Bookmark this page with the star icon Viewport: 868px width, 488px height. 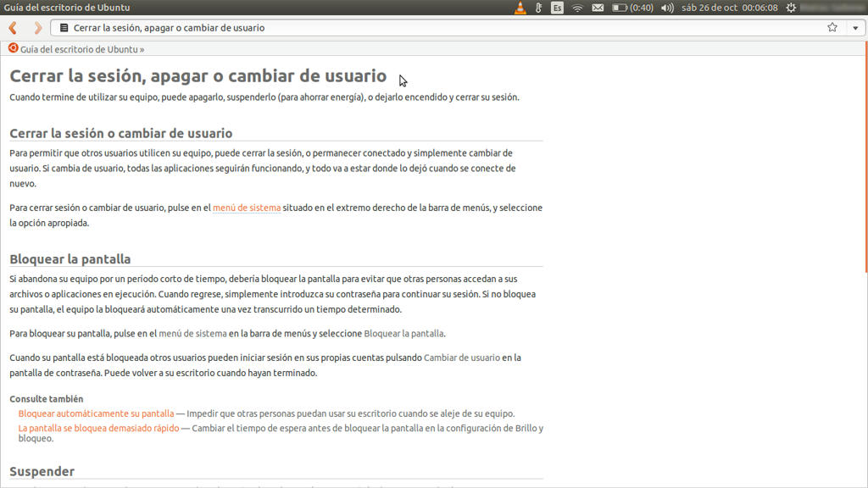click(832, 27)
